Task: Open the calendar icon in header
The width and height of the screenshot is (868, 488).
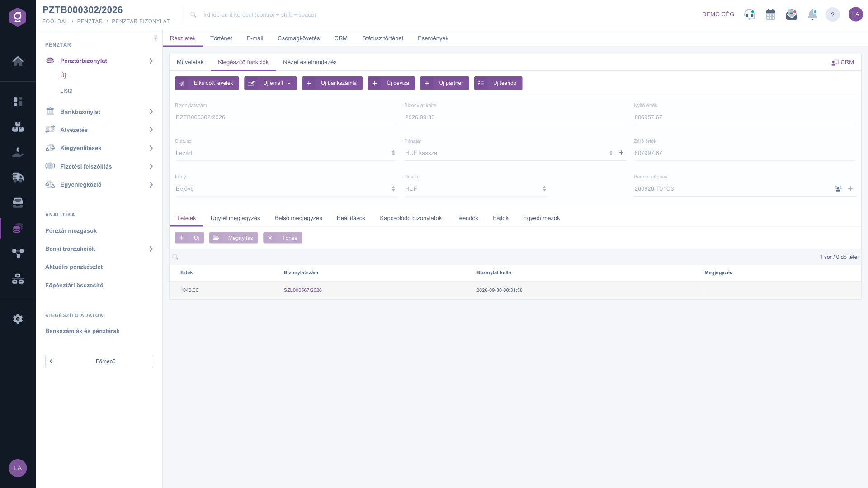Action: tap(770, 14)
